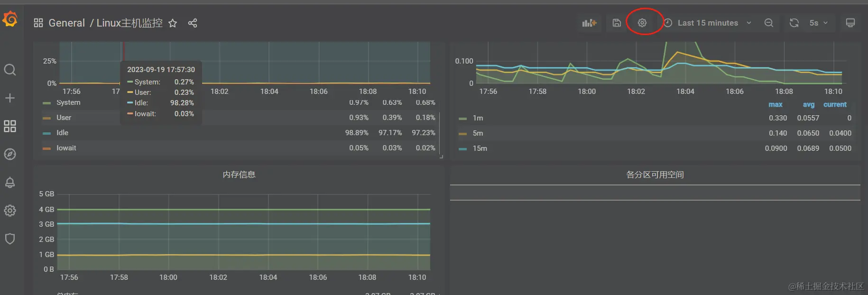Open the Alerting bell icon
The width and height of the screenshot is (868, 295).
coord(10,183)
